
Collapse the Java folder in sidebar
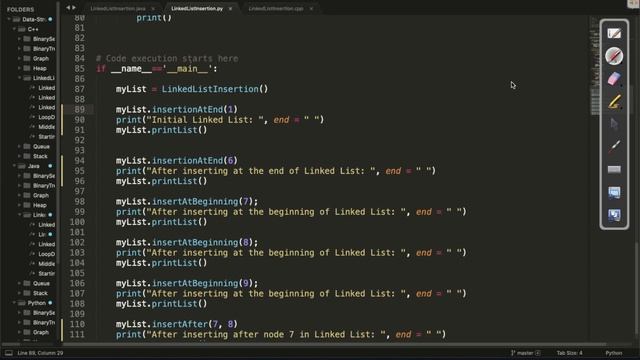point(14,166)
